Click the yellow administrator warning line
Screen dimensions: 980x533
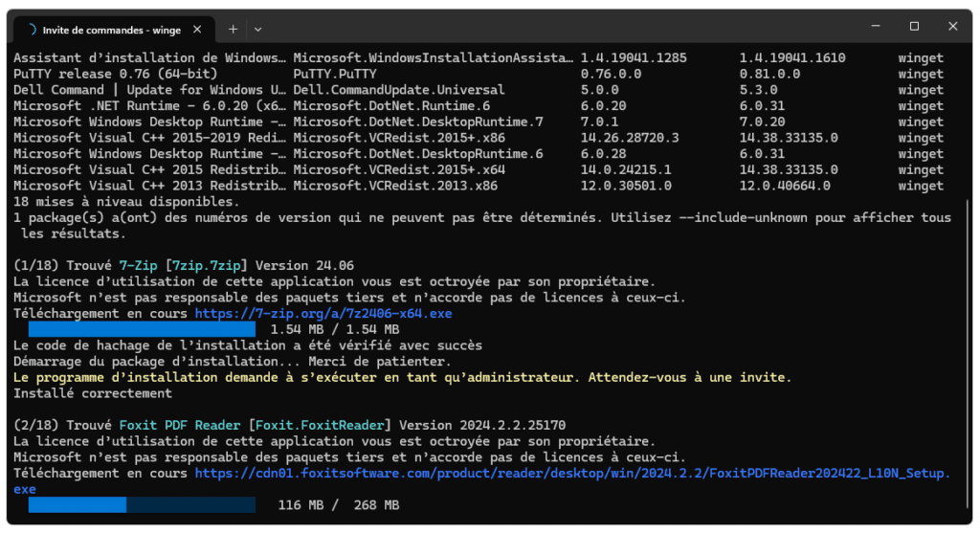(x=402, y=377)
